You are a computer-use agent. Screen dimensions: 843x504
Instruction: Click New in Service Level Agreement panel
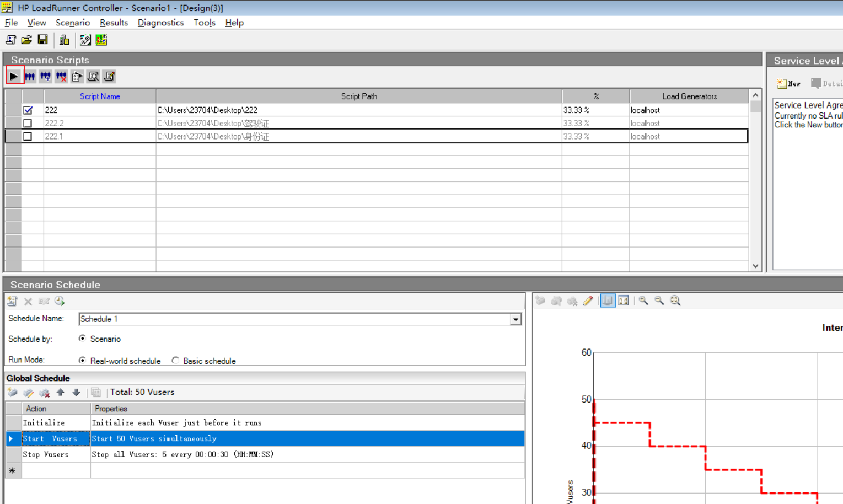(789, 84)
